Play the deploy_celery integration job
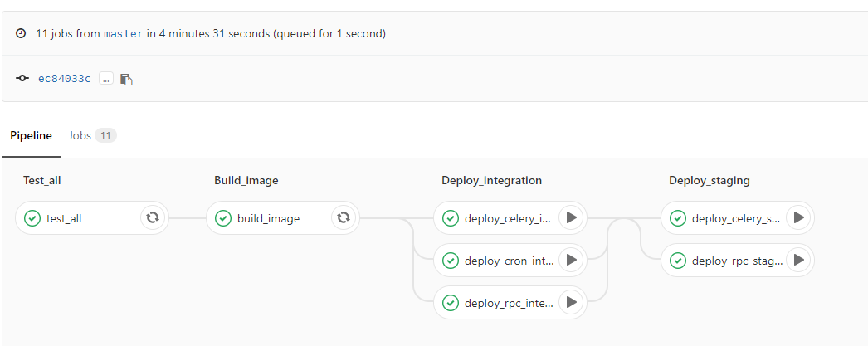This screenshot has height=346, width=868. tap(571, 218)
